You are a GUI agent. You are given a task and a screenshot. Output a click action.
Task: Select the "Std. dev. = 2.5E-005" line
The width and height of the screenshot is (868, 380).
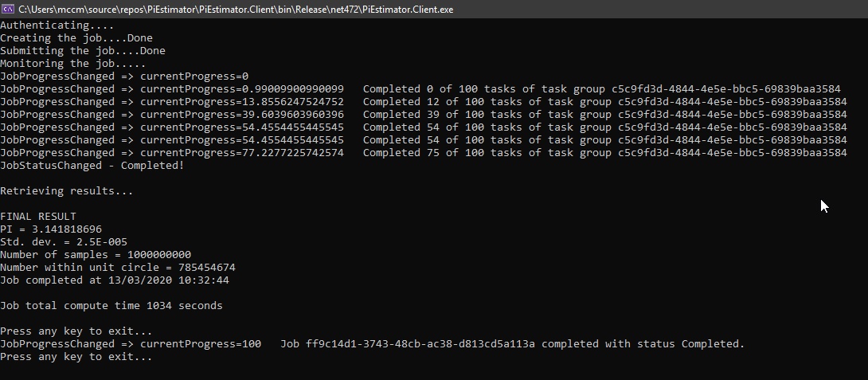coord(64,242)
